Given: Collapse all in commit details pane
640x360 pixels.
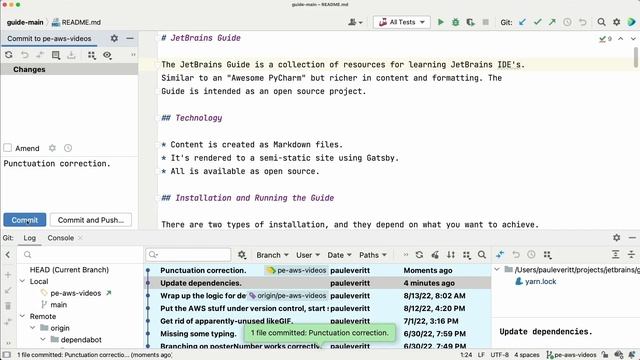Looking at the screenshot, I should tap(631, 255).
